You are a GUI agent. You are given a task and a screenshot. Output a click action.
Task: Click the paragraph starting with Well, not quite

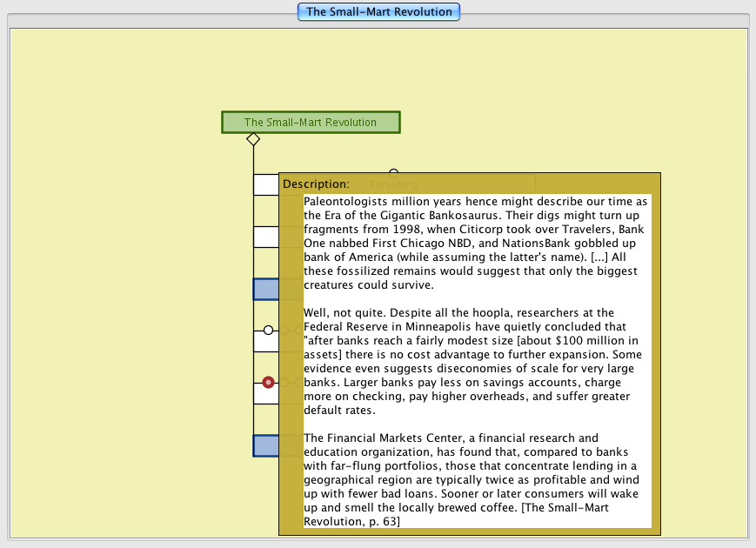point(477,361)
